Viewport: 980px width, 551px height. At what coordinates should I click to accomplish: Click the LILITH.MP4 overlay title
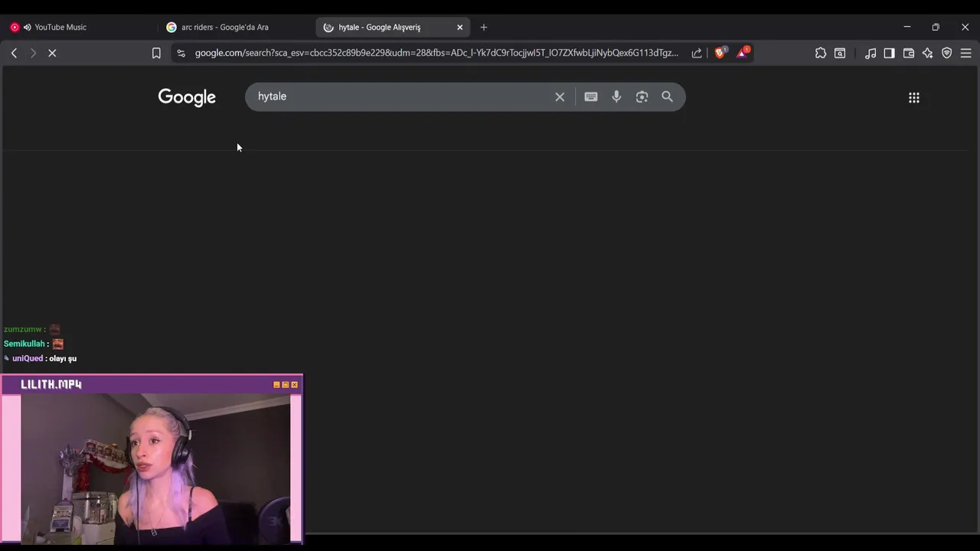tap(51, 384)
